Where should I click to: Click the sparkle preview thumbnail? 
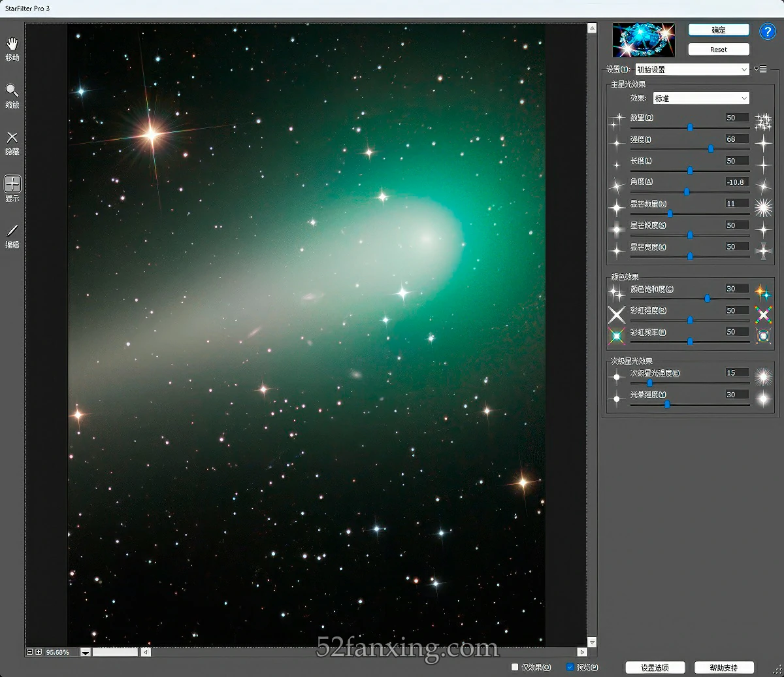643,40
